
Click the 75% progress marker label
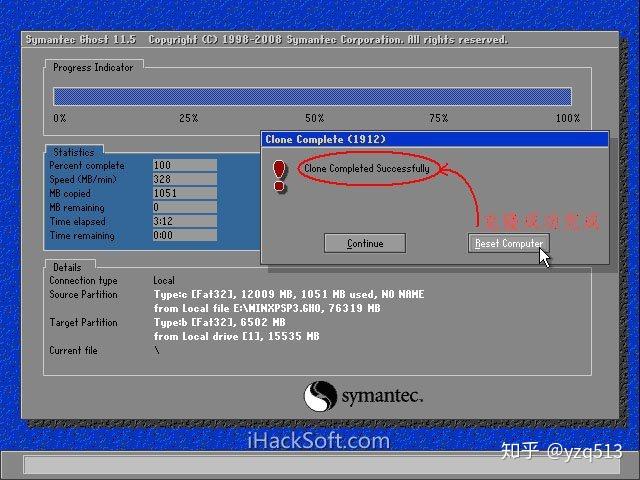pos(439,118)
